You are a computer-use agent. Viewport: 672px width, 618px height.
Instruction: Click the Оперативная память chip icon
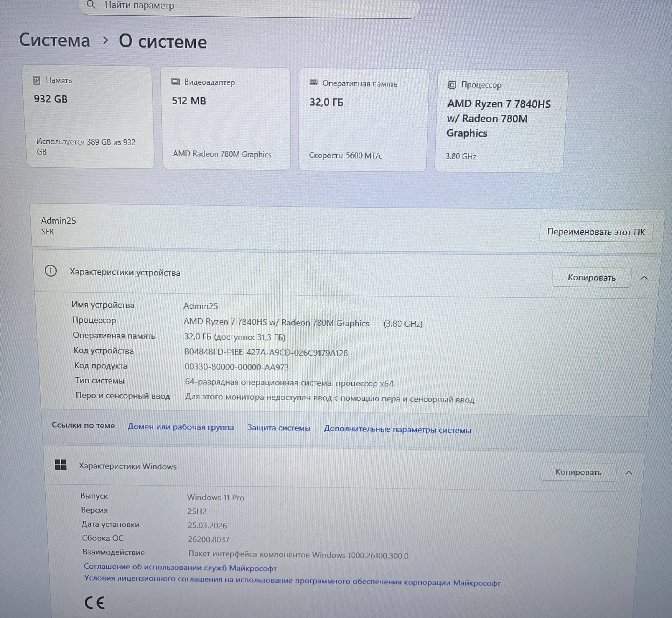[314, 83]
